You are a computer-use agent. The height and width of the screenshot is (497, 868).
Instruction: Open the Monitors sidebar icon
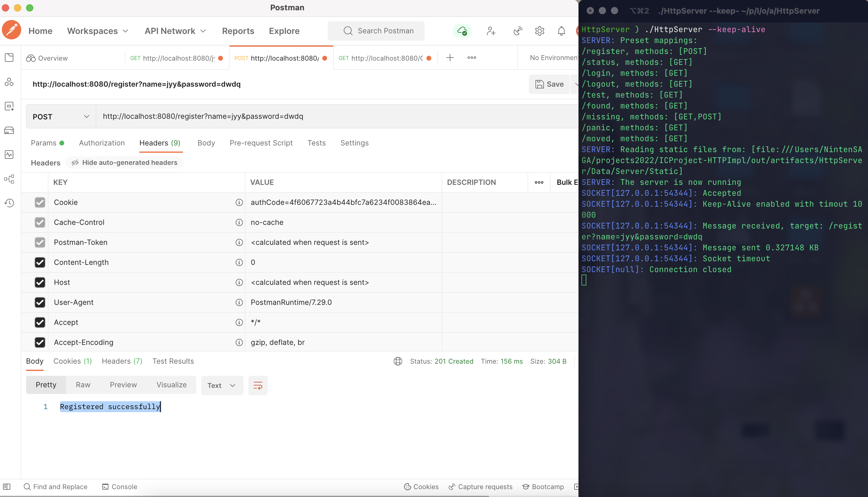point(9,155)
